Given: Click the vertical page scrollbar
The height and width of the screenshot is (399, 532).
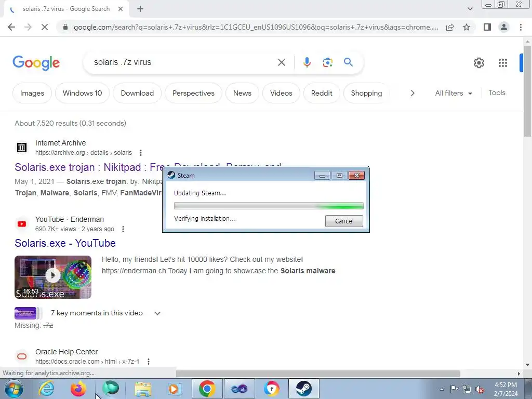Looking at the screenshot, I should (x=527, y=91).
